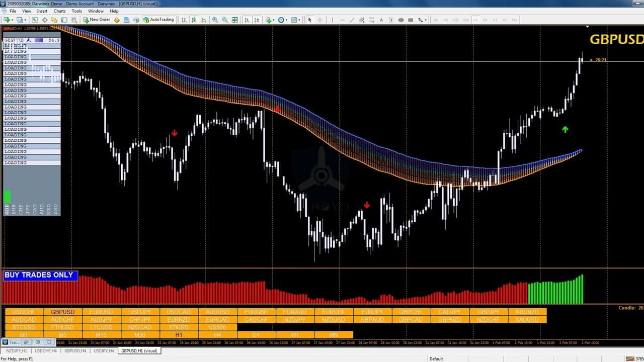Open the Profiles toolbar icon

[x=20, y=20]
